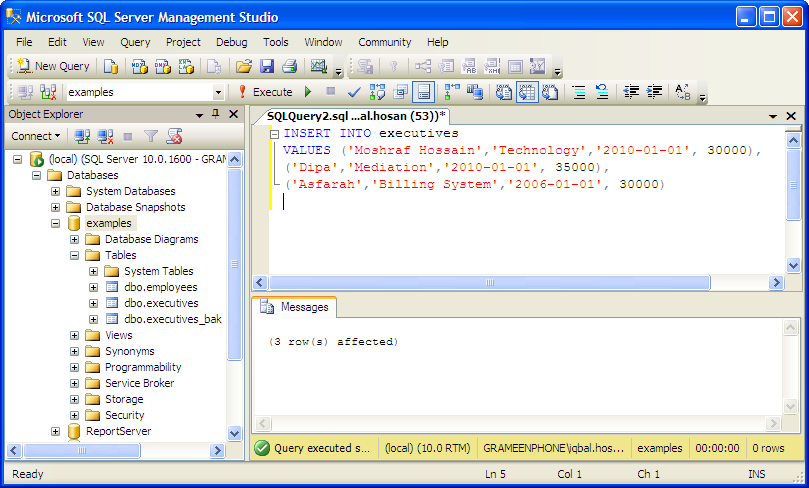Click Object Explorer refresh icon
The width and height of the screenshot is (809, 488).
[x=174, y=136]
